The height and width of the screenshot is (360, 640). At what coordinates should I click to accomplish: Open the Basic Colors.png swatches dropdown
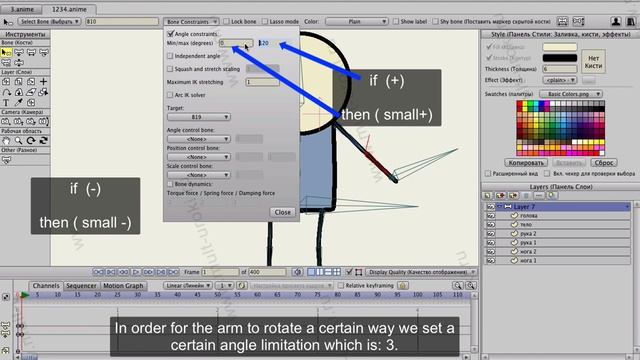click(x=571, y=94)
